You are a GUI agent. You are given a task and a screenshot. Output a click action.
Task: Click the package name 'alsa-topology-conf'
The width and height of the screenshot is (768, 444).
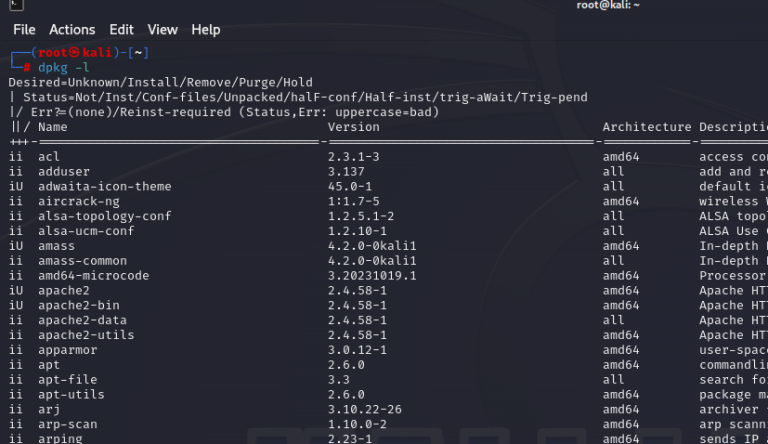click(105, 216)
